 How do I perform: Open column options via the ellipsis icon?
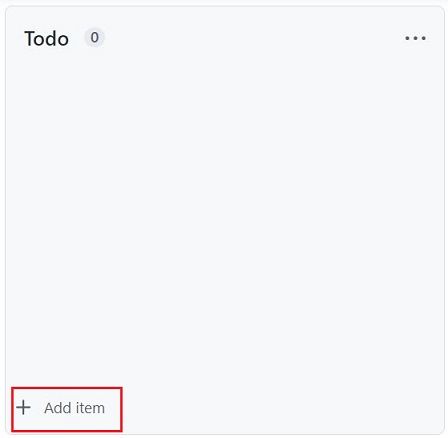(415, 38)
